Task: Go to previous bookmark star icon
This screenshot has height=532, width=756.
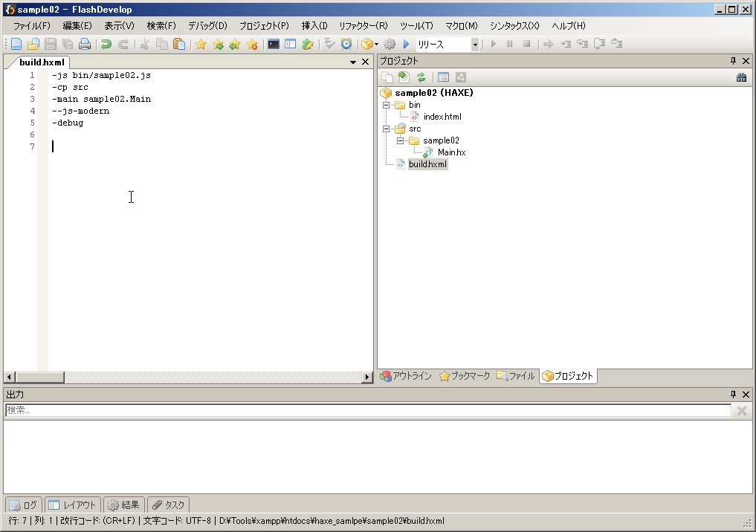Action: click(x=235, y=45)
